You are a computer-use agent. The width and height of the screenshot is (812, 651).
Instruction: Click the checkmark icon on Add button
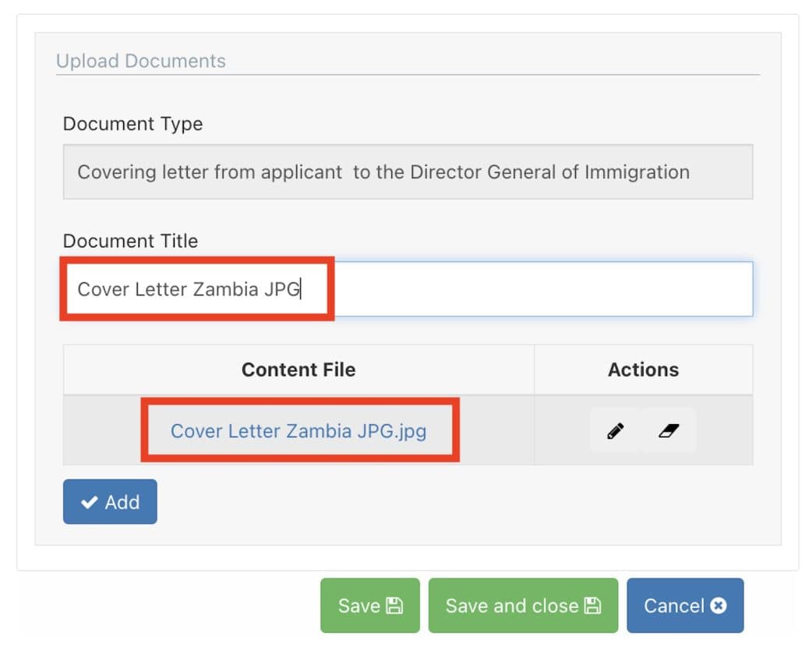tap(90, 502)
